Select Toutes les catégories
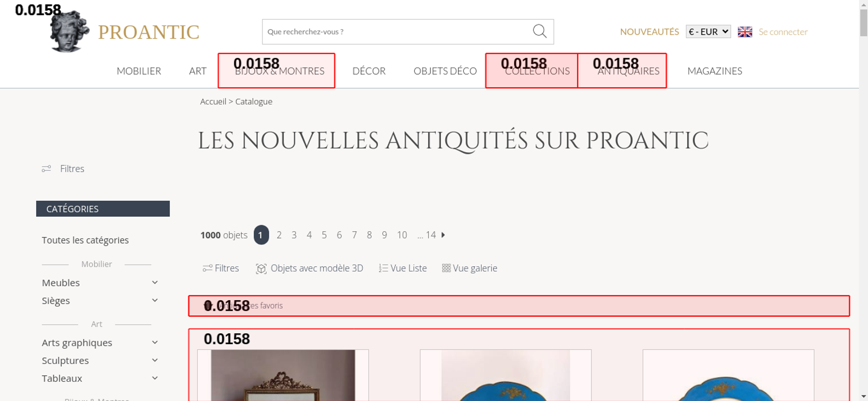This screenshot has height=401, width=868. (x=85, y=240)
